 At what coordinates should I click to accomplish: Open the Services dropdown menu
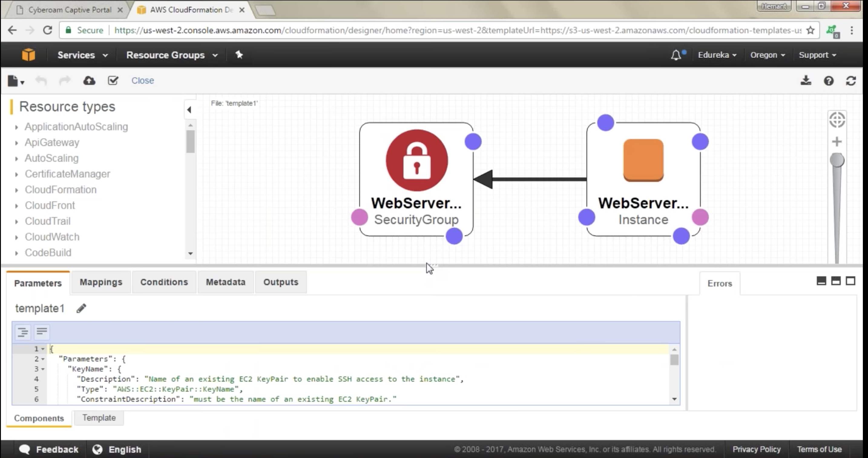point(82,55)
